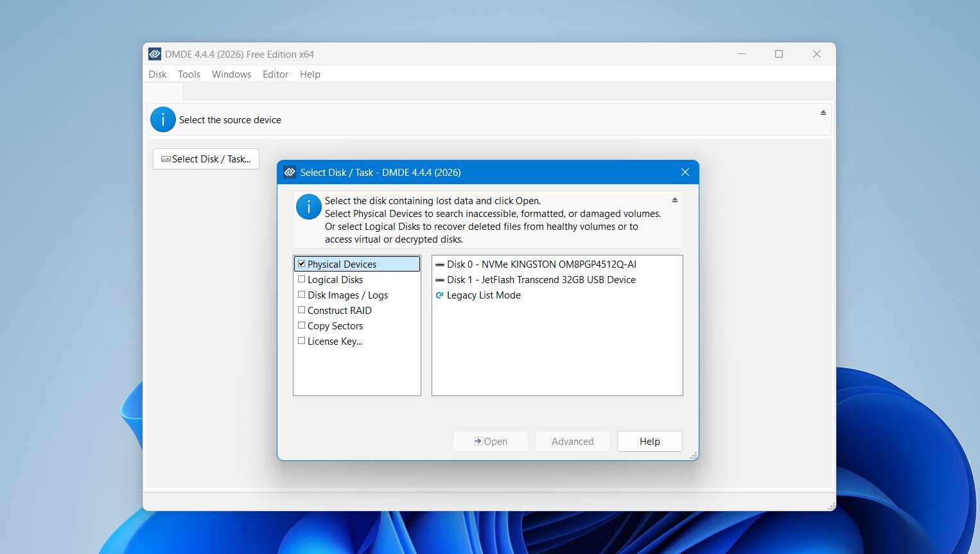Screen dimensions: 980x554
Task: Check the Copy Sectors checkbox
Action: [301, 325]
